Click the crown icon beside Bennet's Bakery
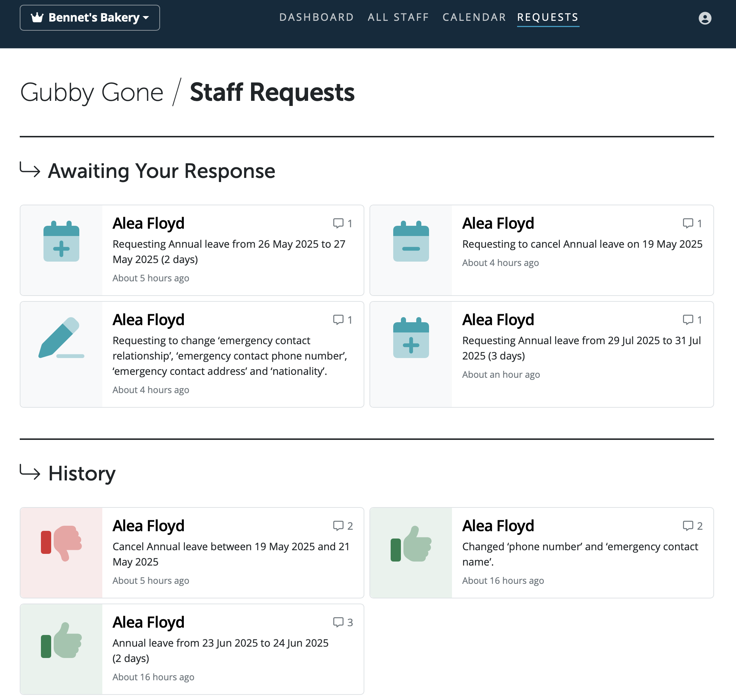Image resolution: width=736 pixels, height=700 pixels. point(37,18)
